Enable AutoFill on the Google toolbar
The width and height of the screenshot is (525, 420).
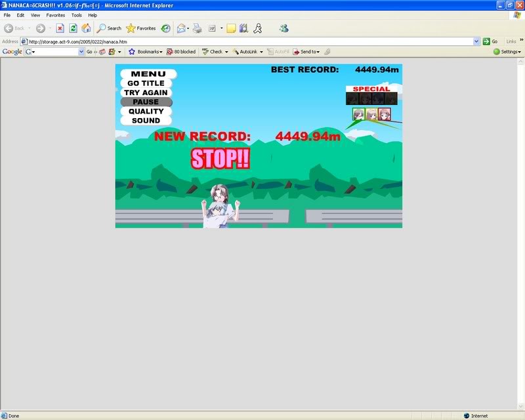pos(282,51)
